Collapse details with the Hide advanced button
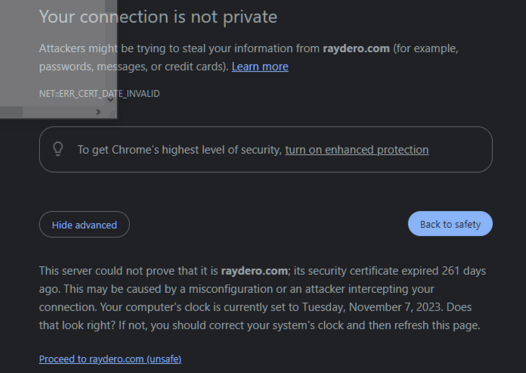This screenshot has width=526, height=373. coord(84,225)
